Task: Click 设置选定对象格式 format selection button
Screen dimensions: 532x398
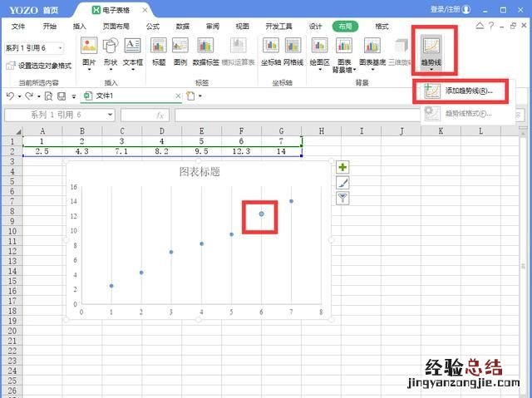Action: tap(39, 66)
